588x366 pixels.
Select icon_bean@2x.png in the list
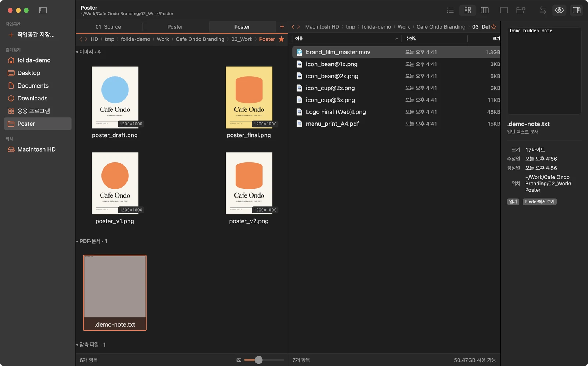coord(396,76)
